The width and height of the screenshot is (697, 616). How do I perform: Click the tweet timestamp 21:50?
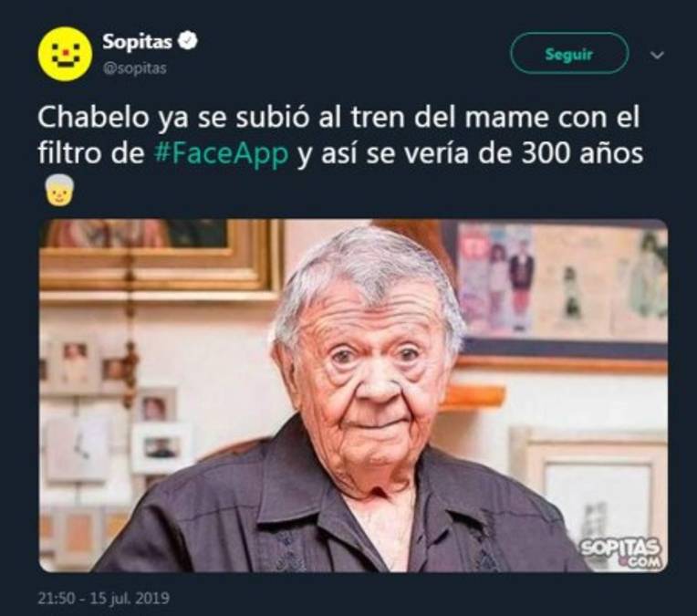point(57,598)
